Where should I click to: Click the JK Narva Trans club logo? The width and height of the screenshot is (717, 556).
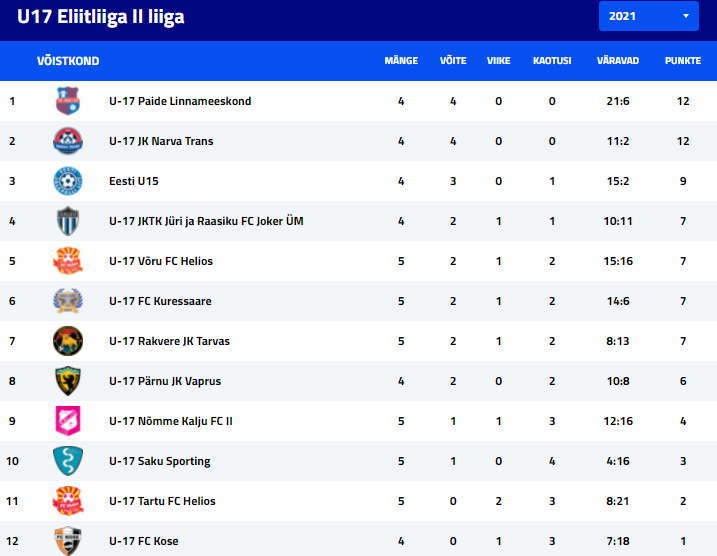(x=68, y=141)
